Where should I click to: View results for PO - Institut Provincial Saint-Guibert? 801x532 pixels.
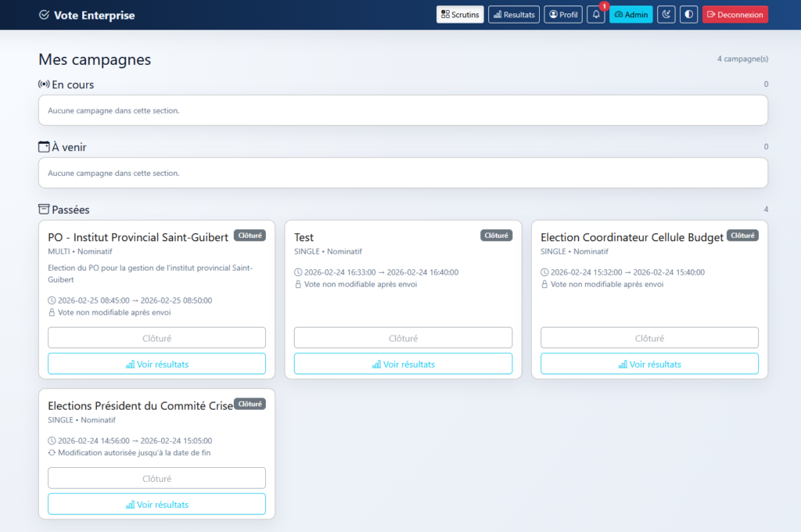pyautogui.click(x=156, y=364)
